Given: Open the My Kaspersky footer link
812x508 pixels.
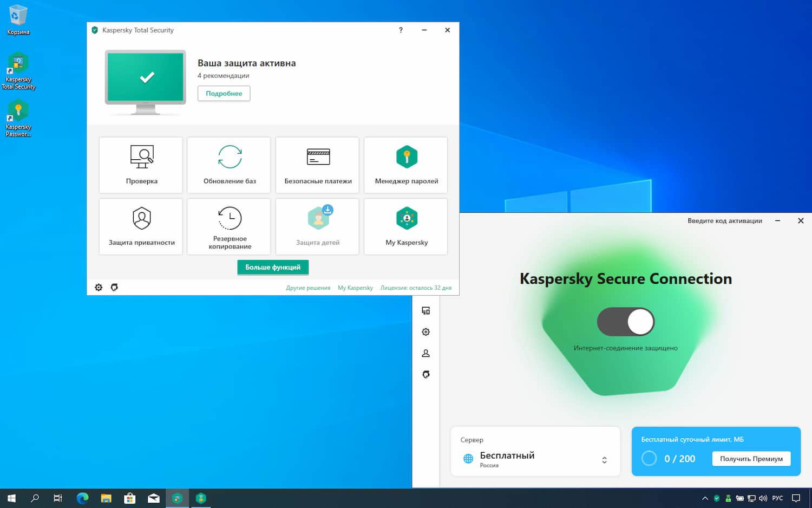Looking at the screenshot, I should point(355,288).
